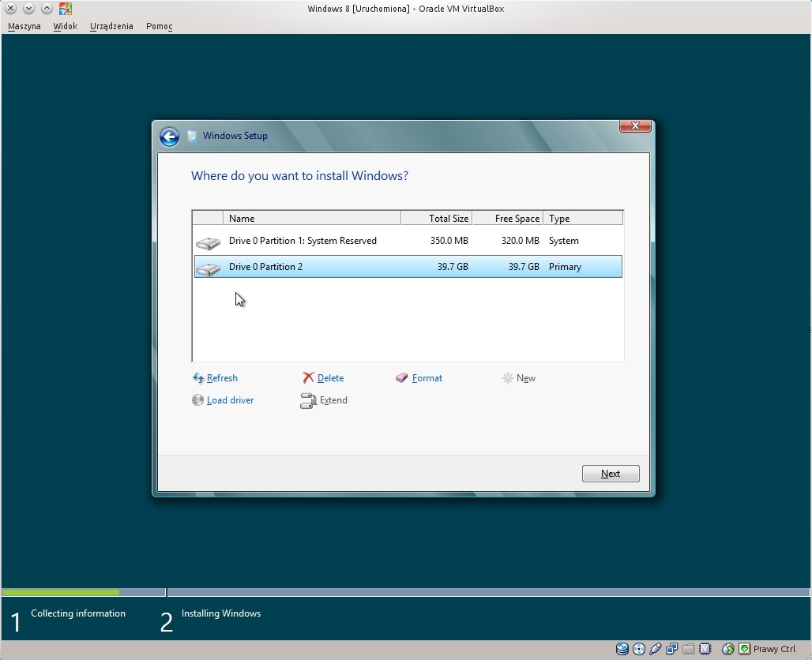The width and height of the screenshot is (812, 660).
Task: Click the 320.0 MB free space cell
Action: tap(520, 241)
